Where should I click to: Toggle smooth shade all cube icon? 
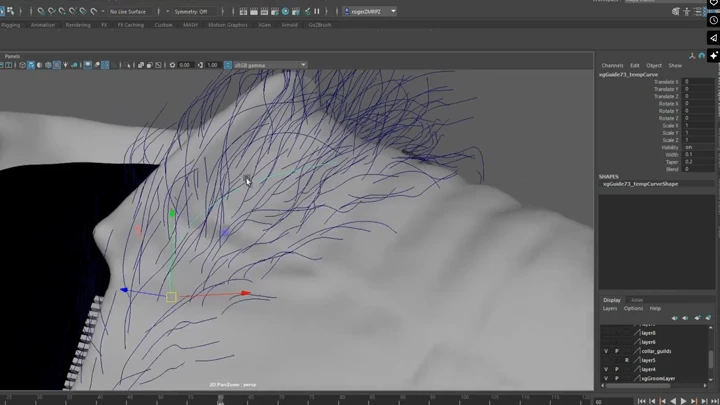[31, 65]
